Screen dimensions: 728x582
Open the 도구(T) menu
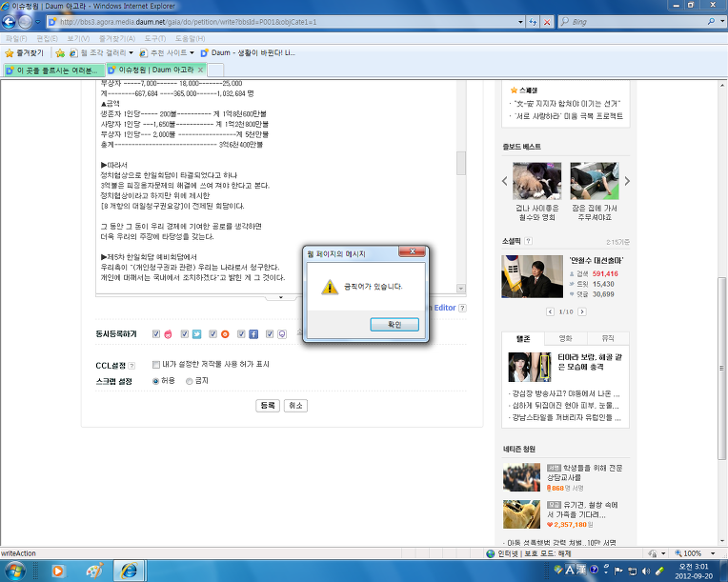point(154,38)
